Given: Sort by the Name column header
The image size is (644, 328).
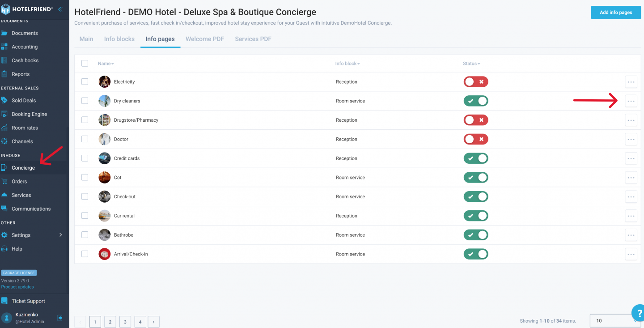Looking at the screenshot, I should coord(106,64).
